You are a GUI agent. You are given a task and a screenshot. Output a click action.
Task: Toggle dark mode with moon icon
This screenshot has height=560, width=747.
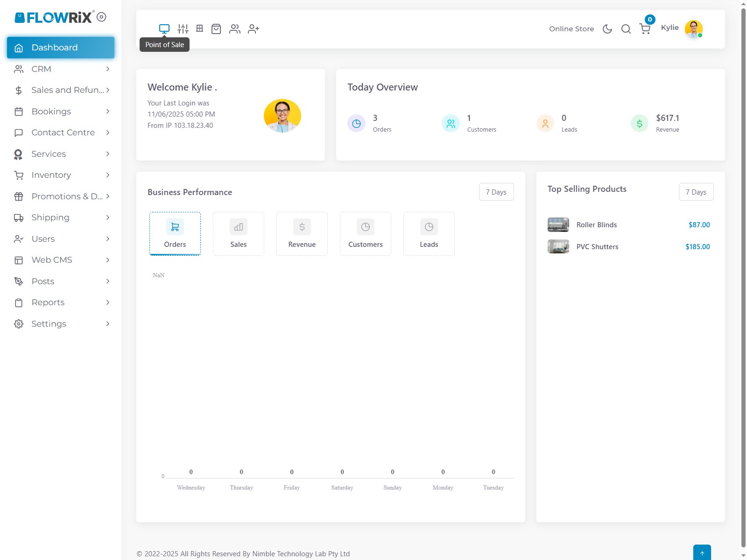coord(607,29)
